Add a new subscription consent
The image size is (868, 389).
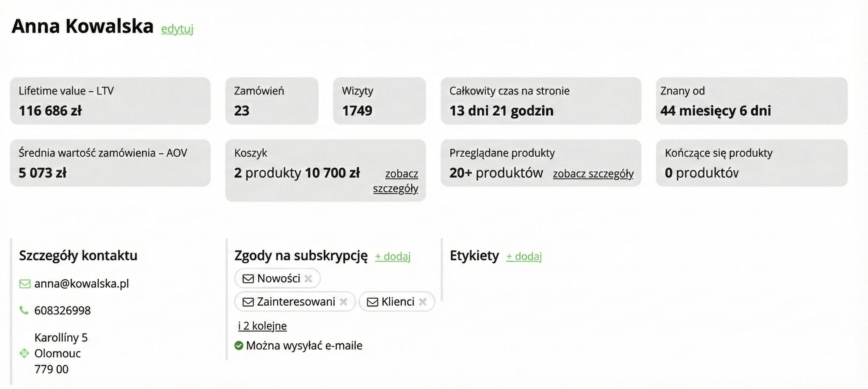392,256
